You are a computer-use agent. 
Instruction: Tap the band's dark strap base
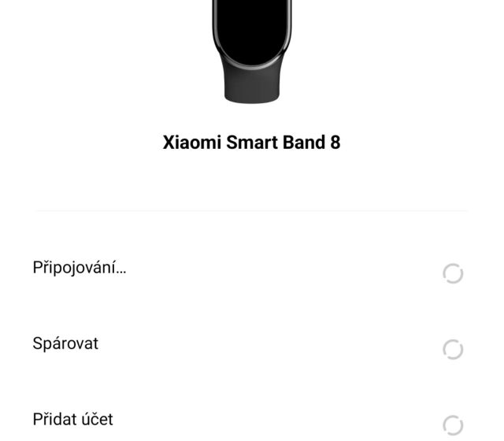(251, 87)
